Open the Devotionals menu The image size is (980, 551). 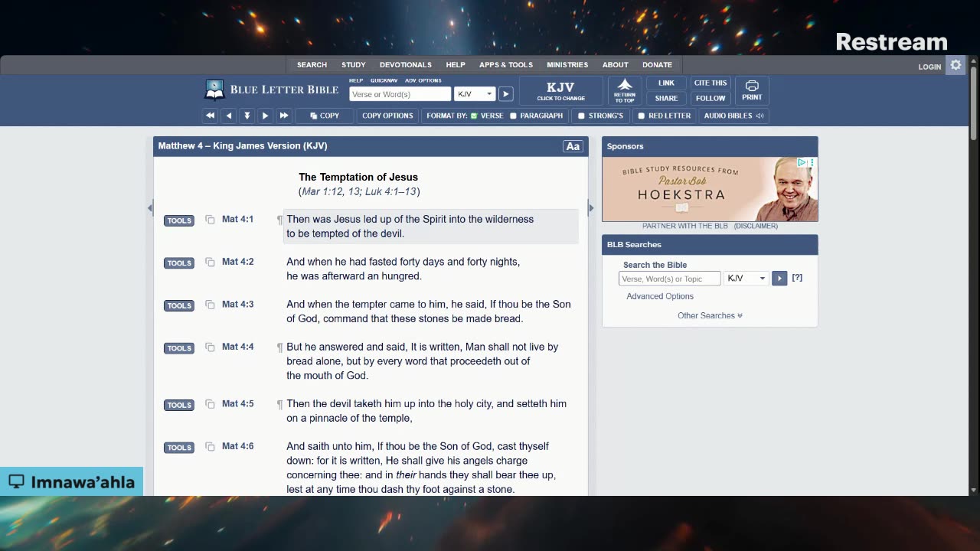pyautogui.click(x=405, y=65)
